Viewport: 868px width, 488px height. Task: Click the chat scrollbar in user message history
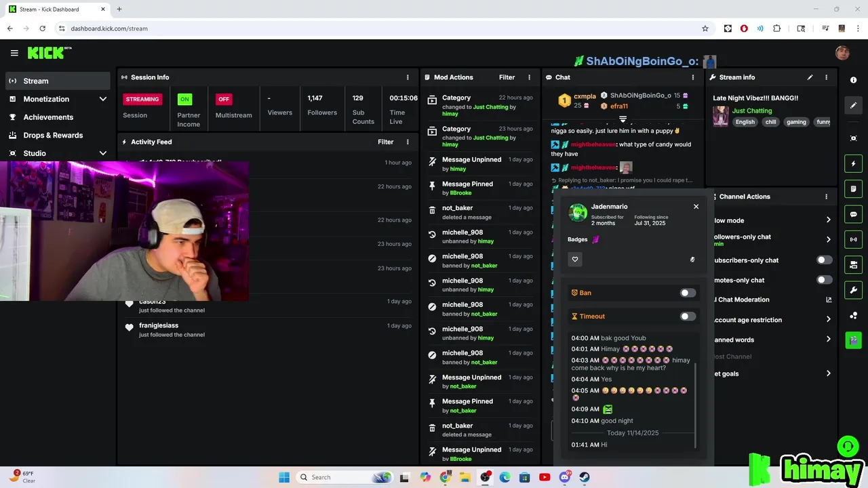[695, 405]
